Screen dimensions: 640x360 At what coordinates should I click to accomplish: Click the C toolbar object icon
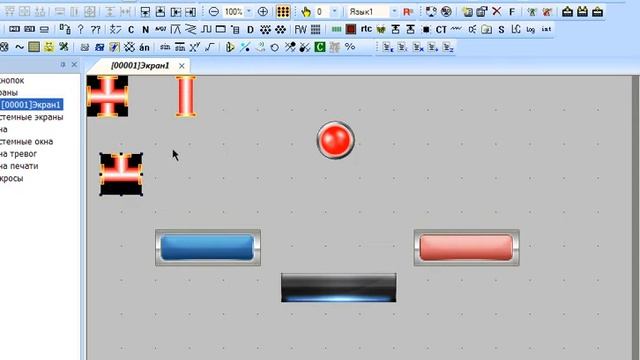pyautogui.click(x=131, y=29)
